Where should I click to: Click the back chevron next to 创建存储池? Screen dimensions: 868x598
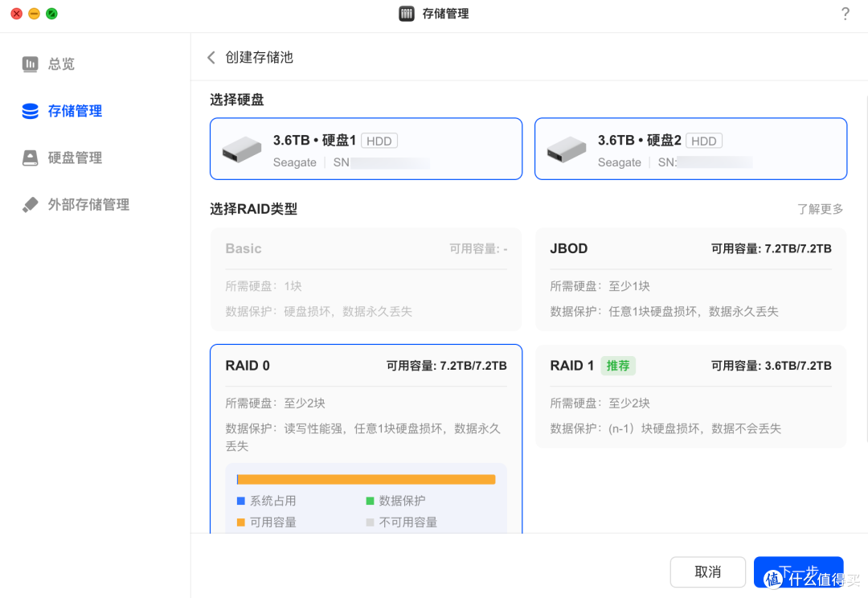coord(211,58)
